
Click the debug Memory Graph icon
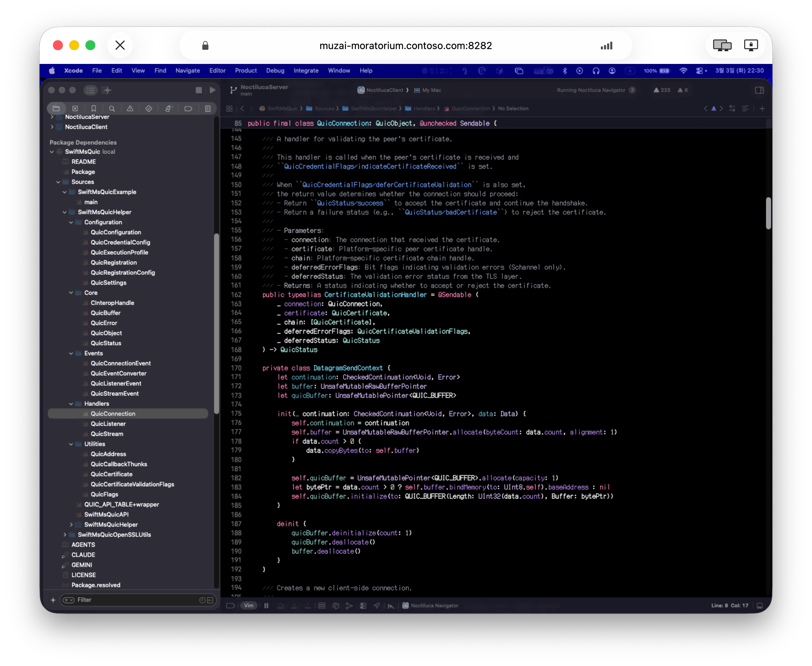[x=349, y=605]
